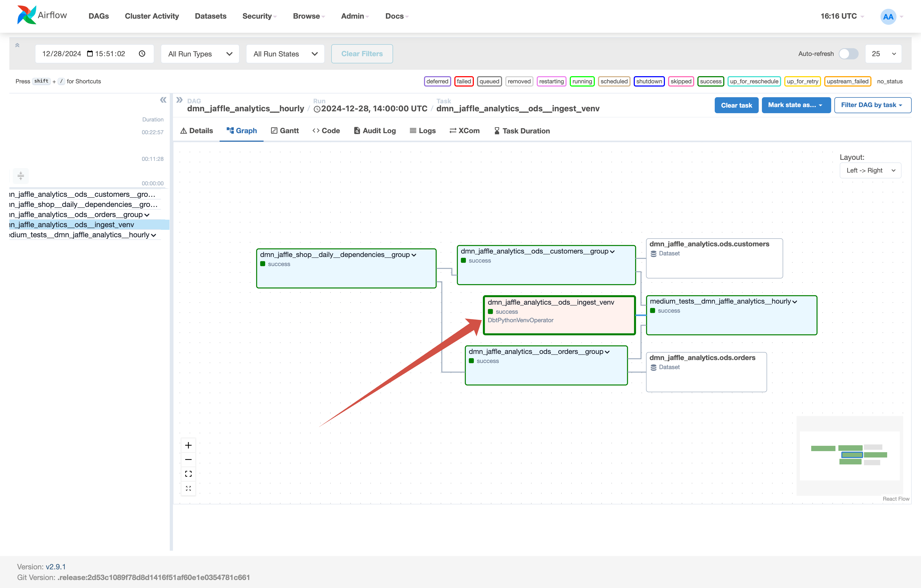Click the graph zoom in plus icon

point(188,445)
